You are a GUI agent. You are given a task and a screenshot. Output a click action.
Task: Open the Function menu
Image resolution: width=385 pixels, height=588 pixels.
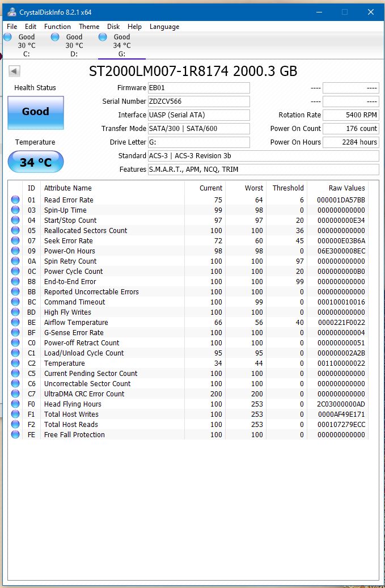pyautogui.click(x=57, y=27)
